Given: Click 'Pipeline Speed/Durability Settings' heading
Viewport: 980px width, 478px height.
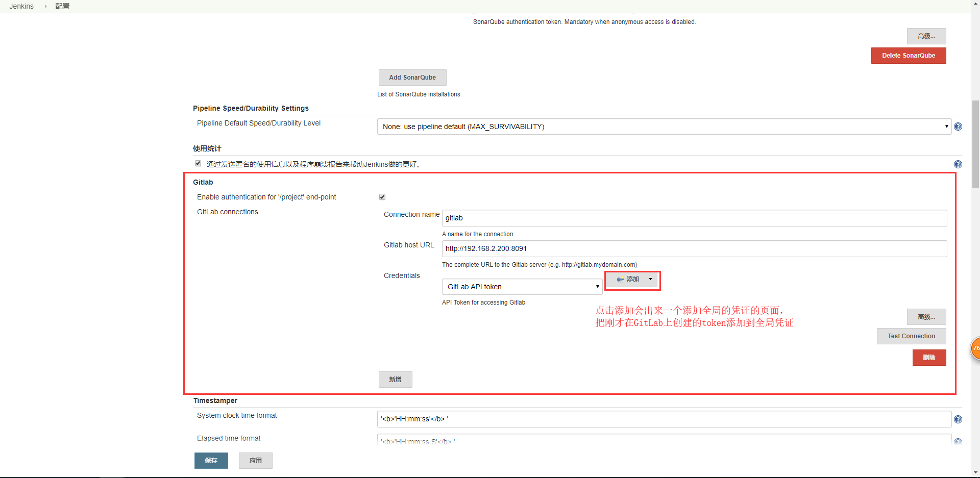Looking at the screenshot, I should [x=251, y=108].
